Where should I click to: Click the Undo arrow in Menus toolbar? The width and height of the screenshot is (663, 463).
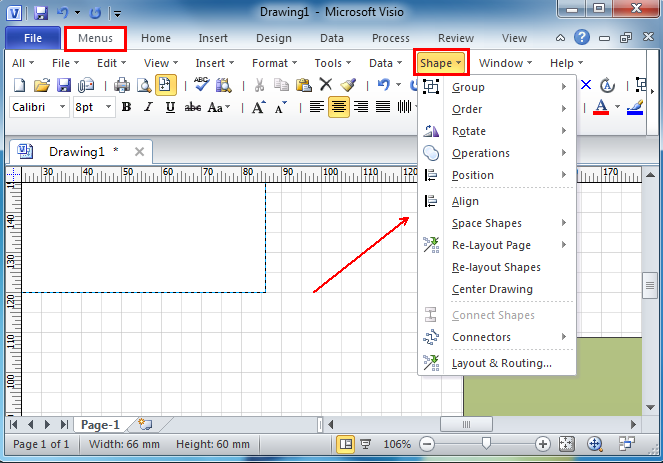tap(384, 85)
